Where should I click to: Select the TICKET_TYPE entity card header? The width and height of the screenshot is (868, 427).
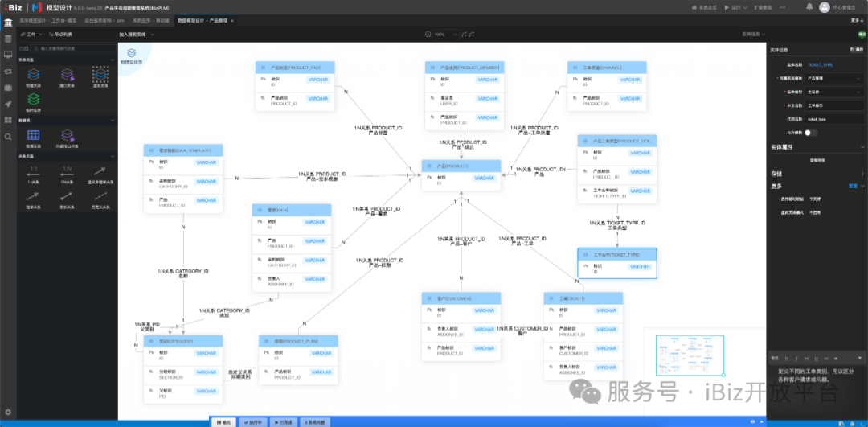tap(617, 254)
